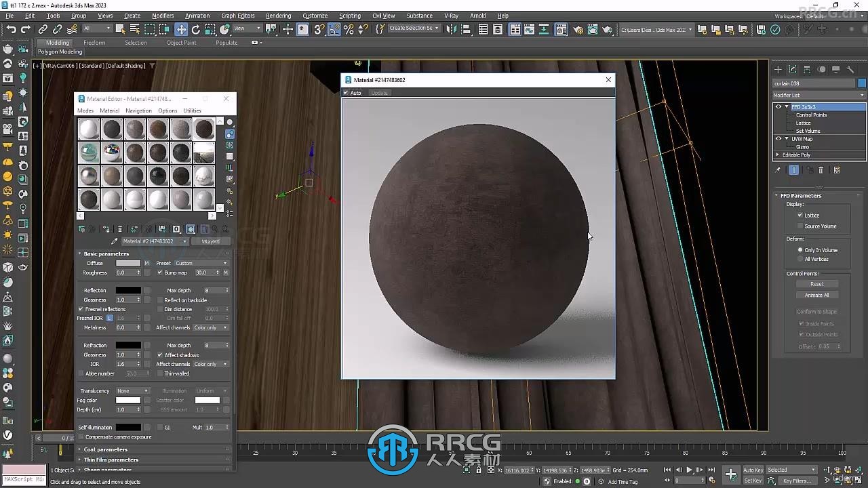The image size is (868, 488).
Task: Open Material Editor Navigation menu
Action: click(138, 110)
